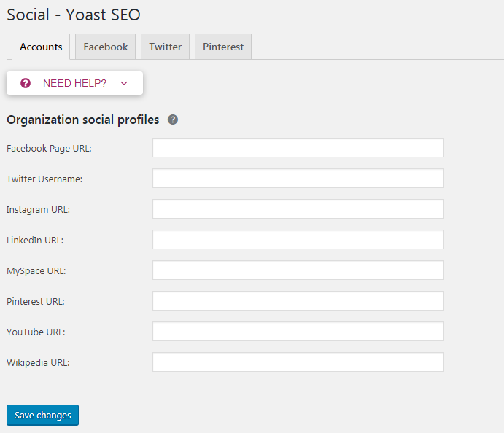The height and width of the screenshot is (433, 504).
Task: Select the YouTube URL input field
Action: click(298, 332)
